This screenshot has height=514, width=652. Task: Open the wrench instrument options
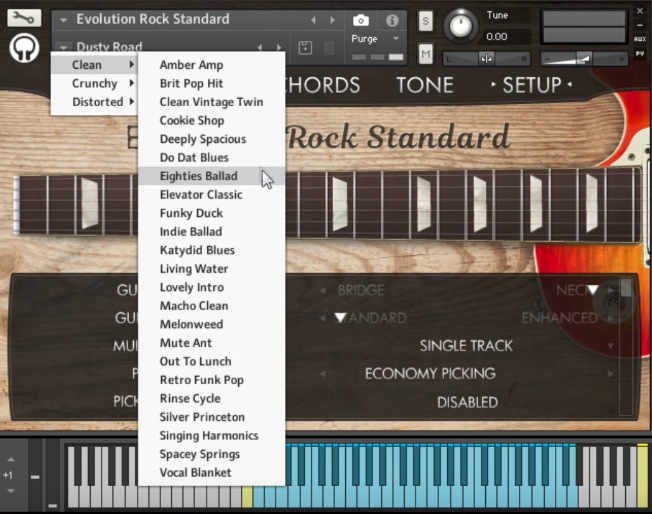tap(24, 18)
